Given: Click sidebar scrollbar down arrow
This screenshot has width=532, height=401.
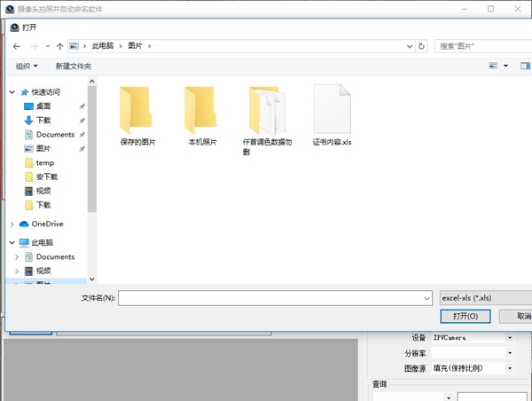Looking at the screenshot, I should pyautogui.click(x=92, y=279).
